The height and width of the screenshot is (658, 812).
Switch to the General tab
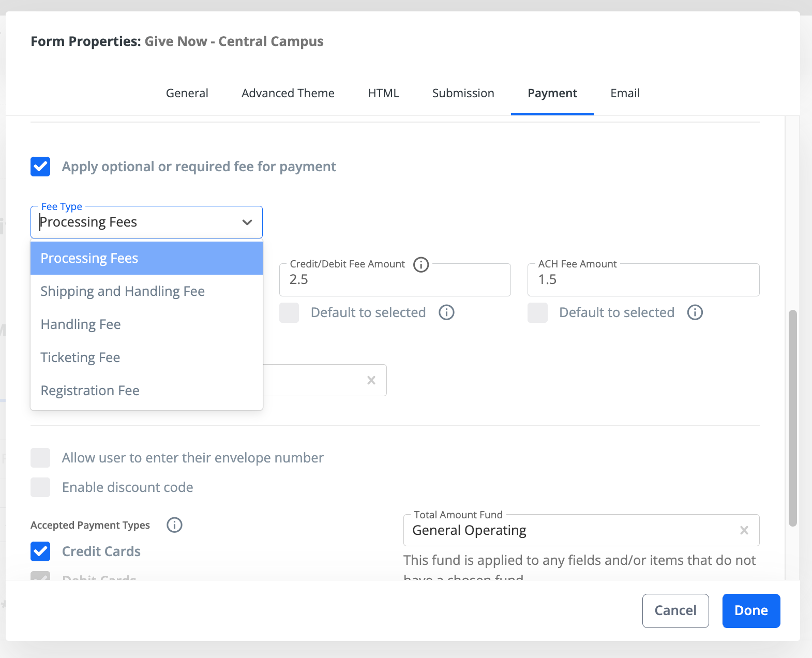[x=187, y=93]
